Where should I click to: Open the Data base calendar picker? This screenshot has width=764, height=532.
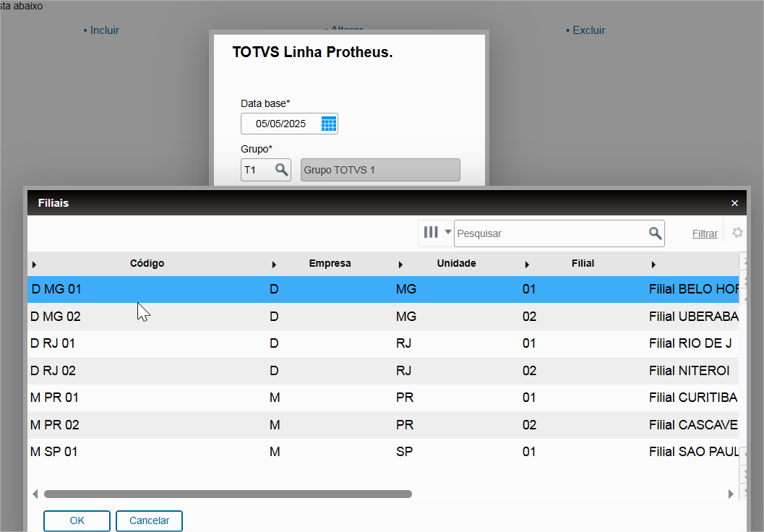click(x=329, y=124)
